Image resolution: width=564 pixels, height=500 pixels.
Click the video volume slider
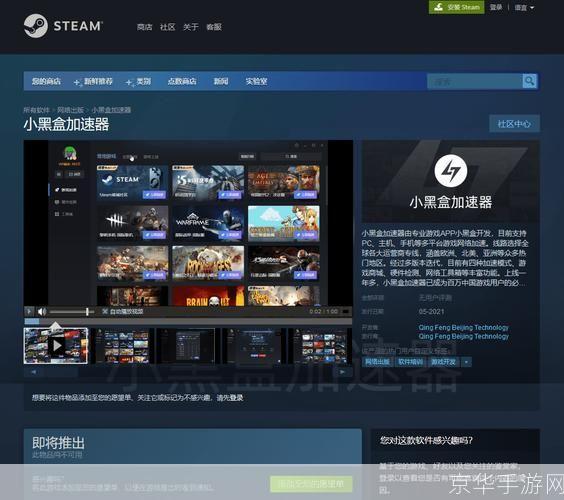71,312
